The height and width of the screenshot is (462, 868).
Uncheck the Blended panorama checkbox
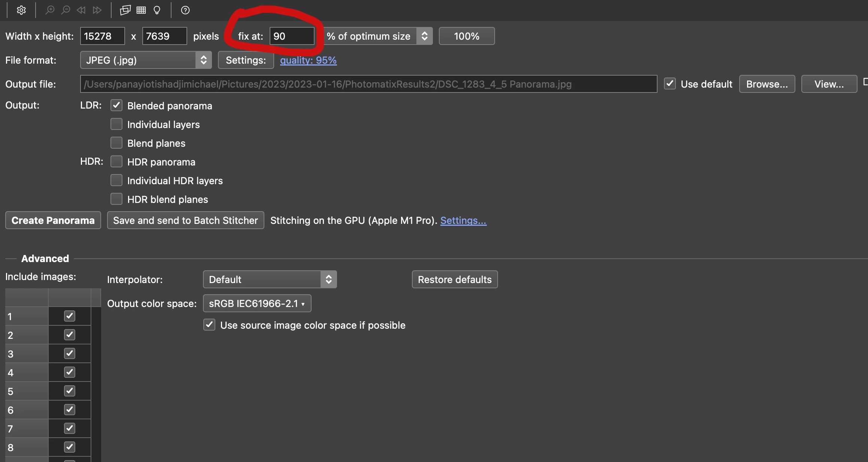coord(116,106)
